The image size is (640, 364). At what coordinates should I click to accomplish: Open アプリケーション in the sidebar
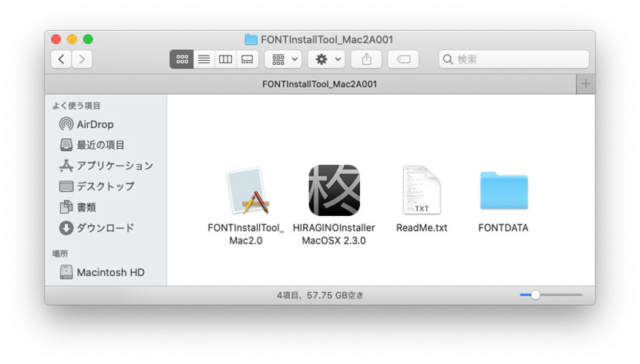[114, 166]
